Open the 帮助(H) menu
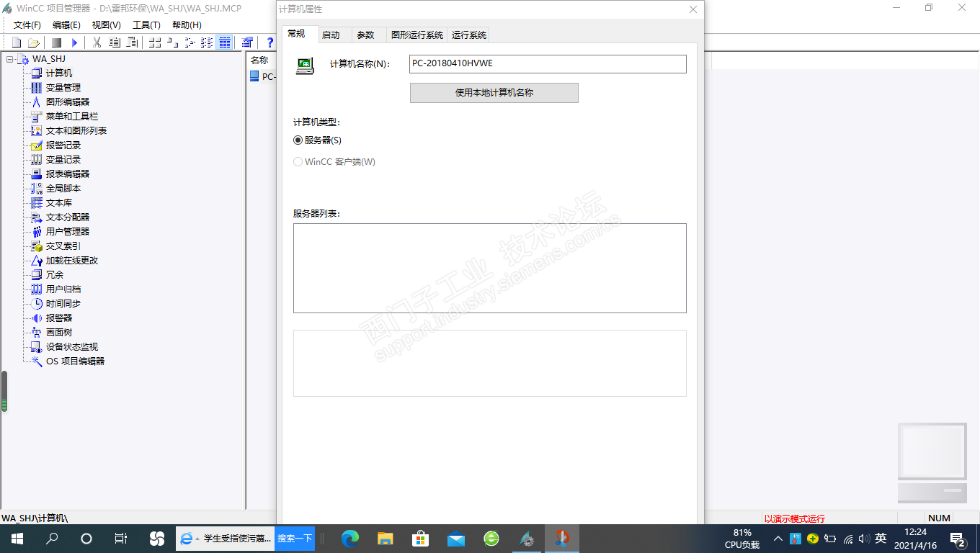The width and height of the screenshot is (980, 553). tap(187, 24)
